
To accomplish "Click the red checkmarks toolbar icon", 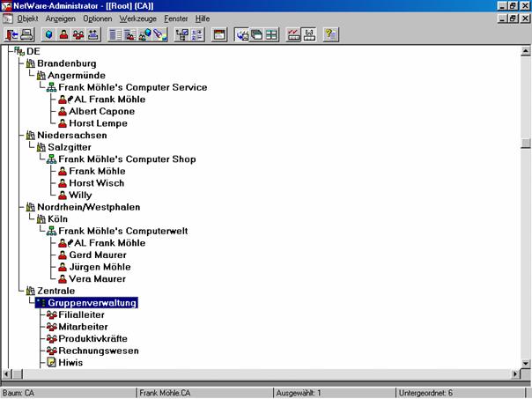I will [294, 34].
